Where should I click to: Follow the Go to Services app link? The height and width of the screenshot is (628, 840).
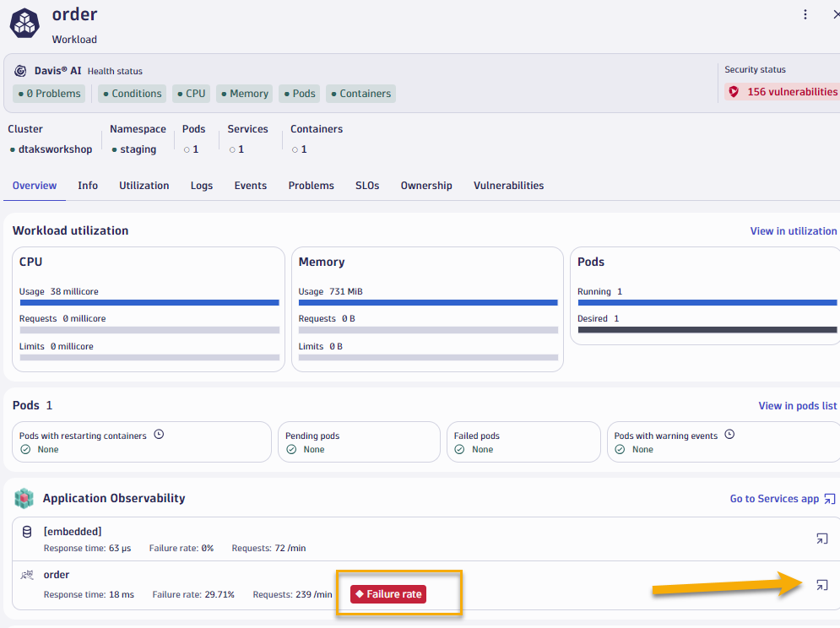click(x=782, y=499)
